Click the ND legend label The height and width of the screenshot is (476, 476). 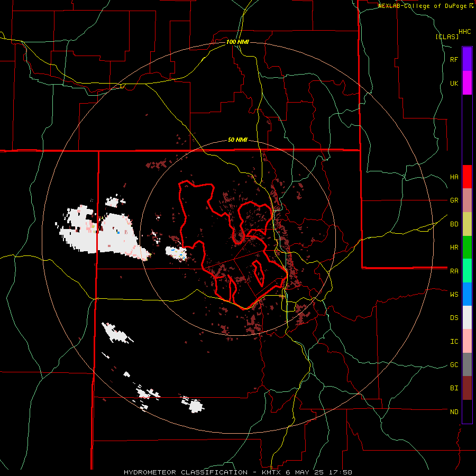454,412
